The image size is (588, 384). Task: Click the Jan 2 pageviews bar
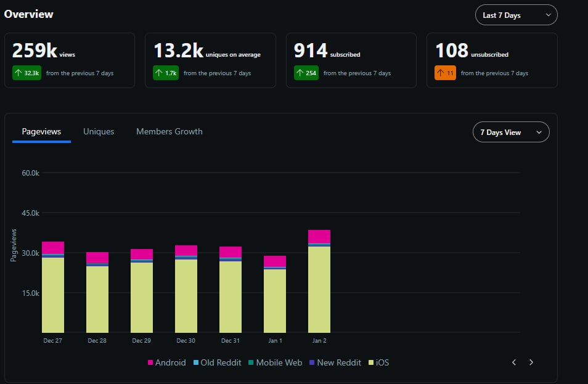tap(319, 281)
